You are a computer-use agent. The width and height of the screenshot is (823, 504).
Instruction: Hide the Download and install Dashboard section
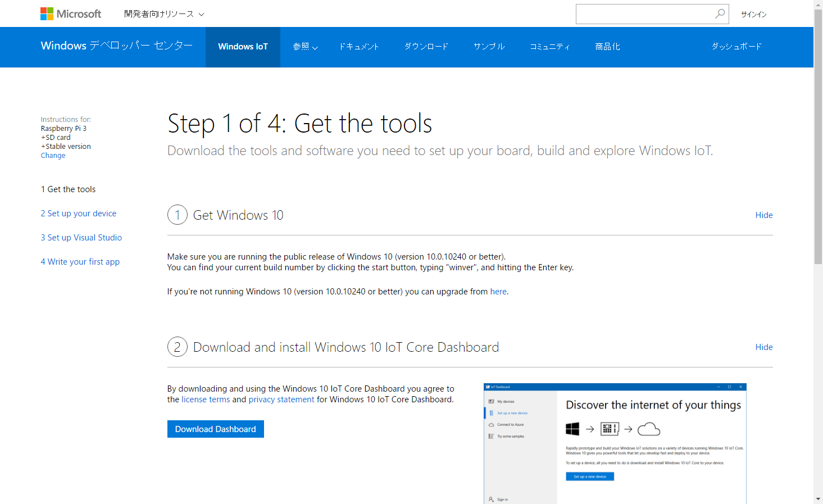click(x=764, y=347)
